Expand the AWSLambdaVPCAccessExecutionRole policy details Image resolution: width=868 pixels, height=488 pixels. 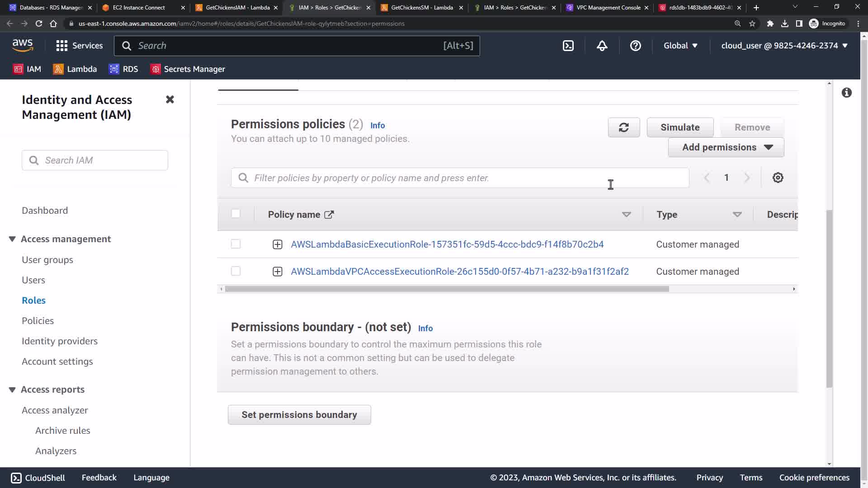(278, 272)
